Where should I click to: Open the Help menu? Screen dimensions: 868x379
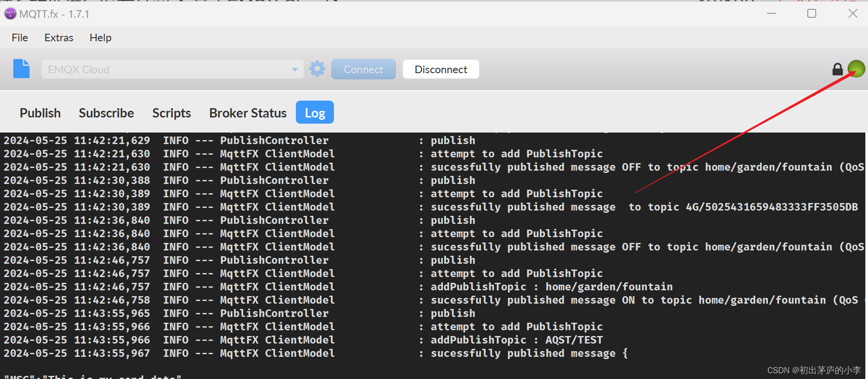[101, 38]
